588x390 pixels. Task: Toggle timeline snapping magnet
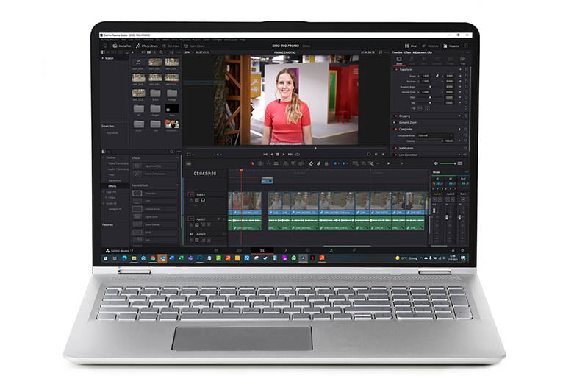point(311,163)
